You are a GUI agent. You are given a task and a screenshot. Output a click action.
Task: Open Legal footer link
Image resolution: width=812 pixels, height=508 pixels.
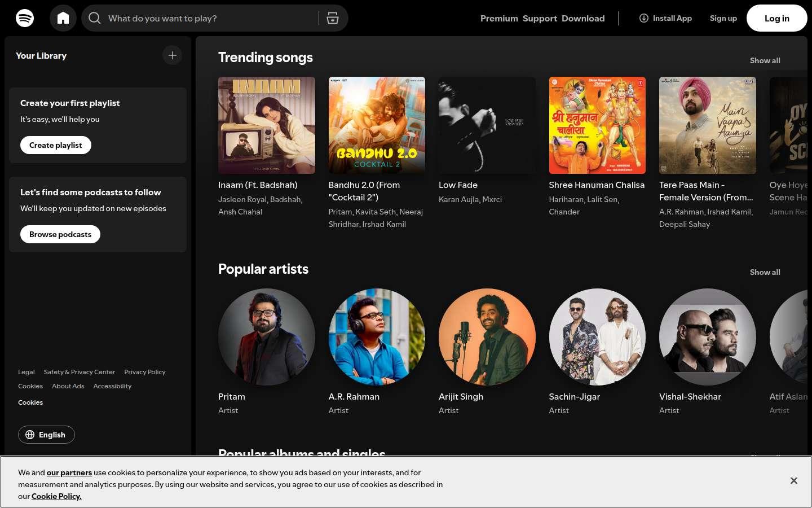(27, 372)
